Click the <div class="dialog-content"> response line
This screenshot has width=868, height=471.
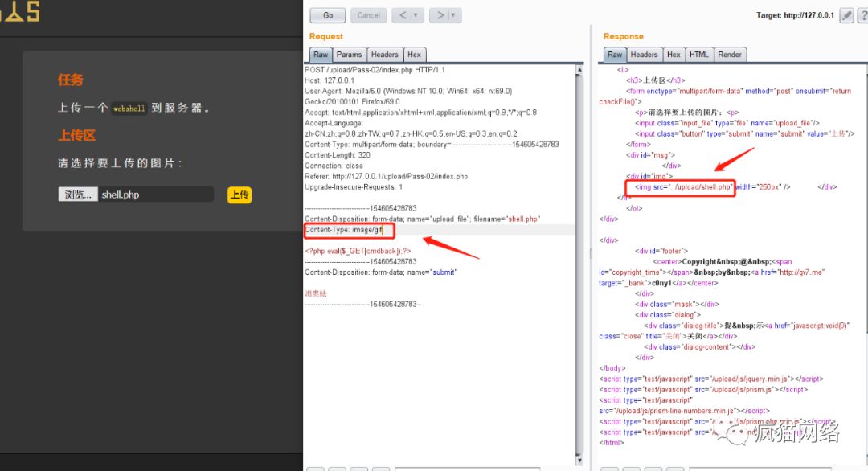coord(700,346)
